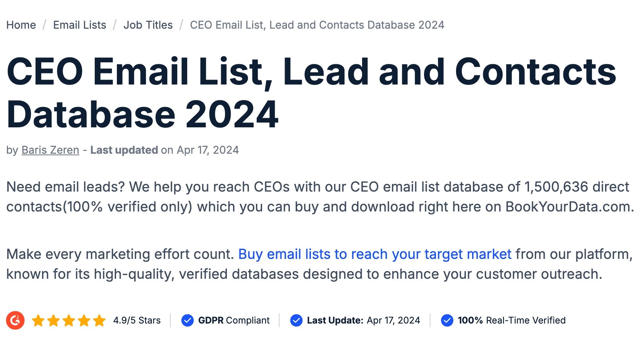Viewport: 644px width, 348px height.
Task: Click the Last Update checkmark icon
Action: pos(296,320)
